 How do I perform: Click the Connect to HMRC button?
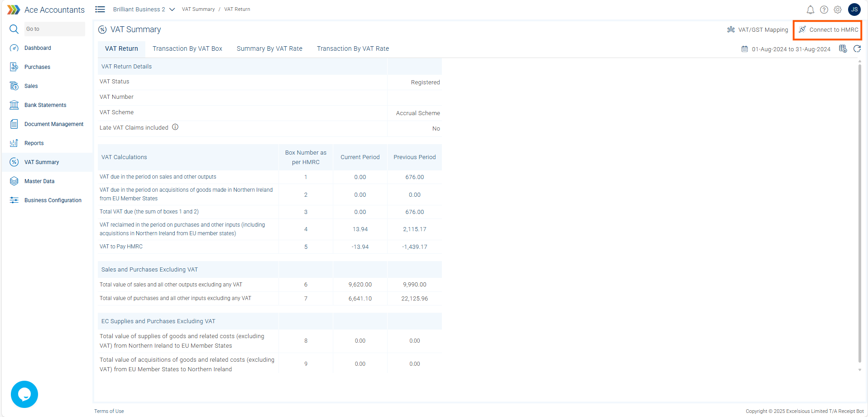(827, 29)
